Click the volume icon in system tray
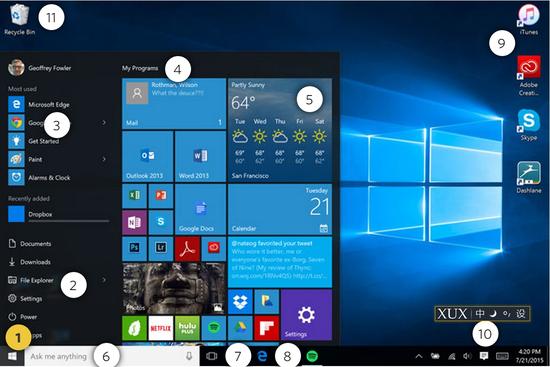 467,356
